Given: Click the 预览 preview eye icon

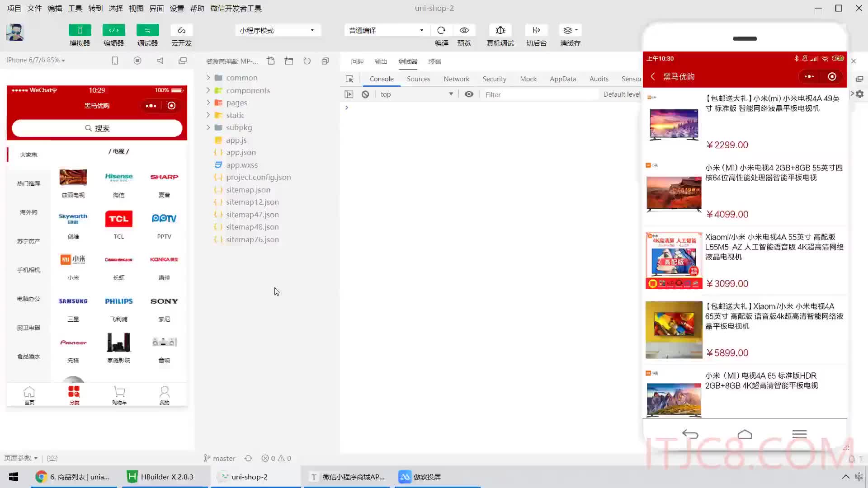Looking at the screenshot, I should coord(464,30).
